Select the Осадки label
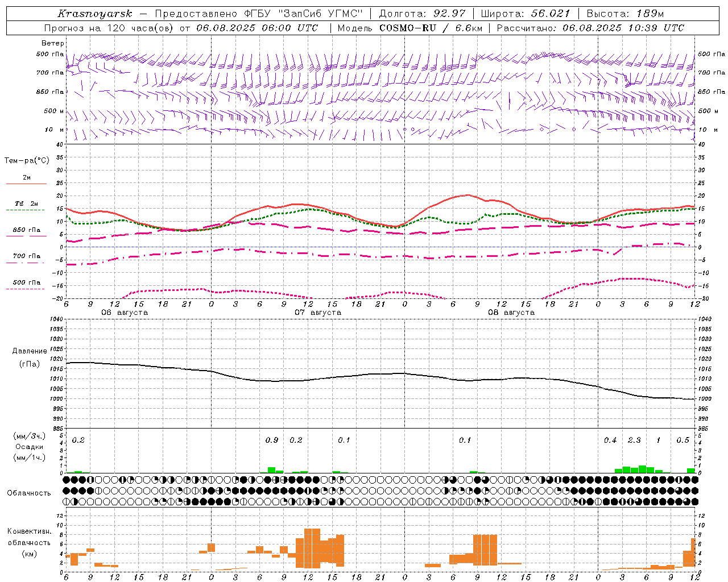728x582 pixels. [30, 447]
